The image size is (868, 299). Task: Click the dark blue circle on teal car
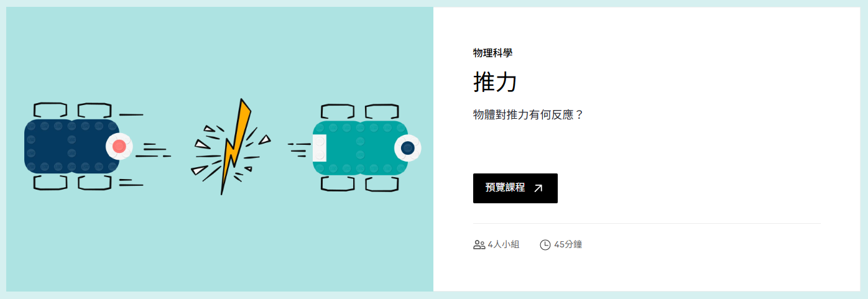408,148
